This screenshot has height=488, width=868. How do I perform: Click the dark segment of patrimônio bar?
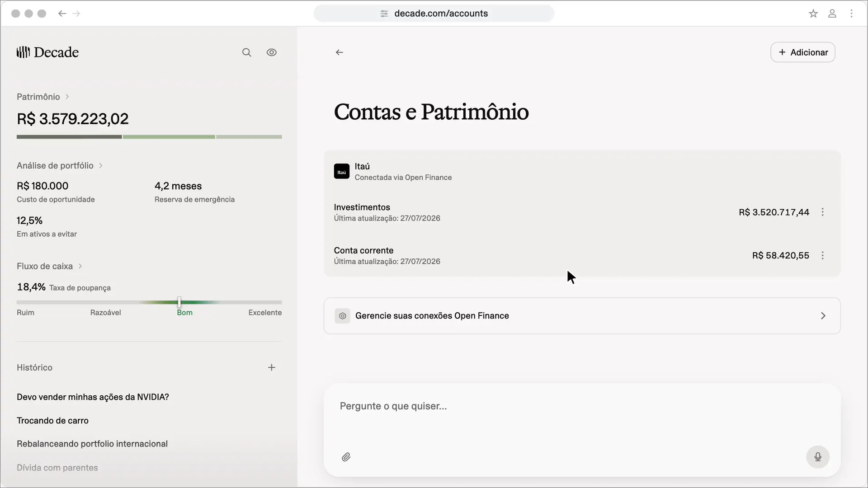tap(69, 136)
